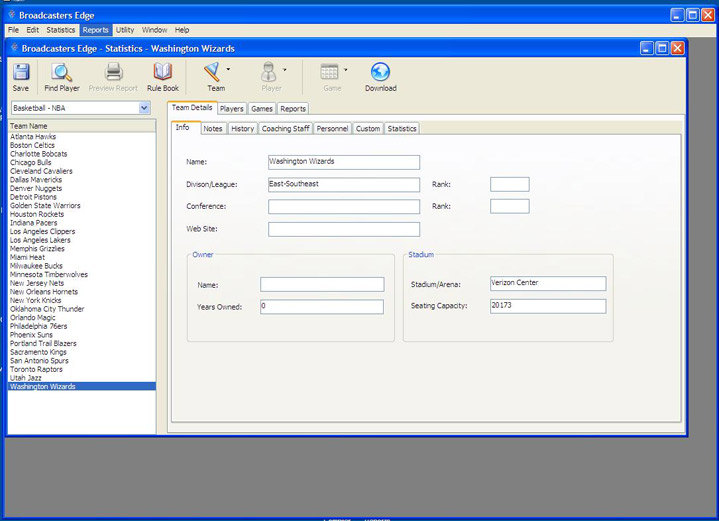This screenshot has height=521, width=719.
Task: Click the Conference Rank input field
Action: 509,206
